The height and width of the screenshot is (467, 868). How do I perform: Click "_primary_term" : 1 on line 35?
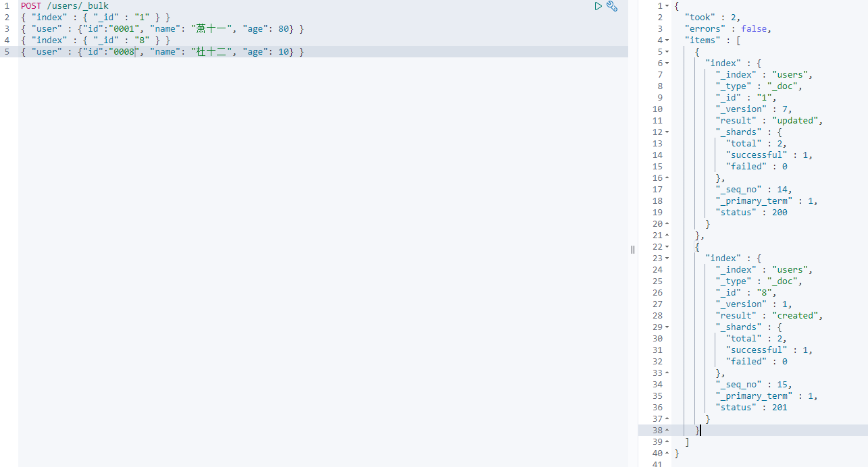pyautogui.click(x=767, y=396)
